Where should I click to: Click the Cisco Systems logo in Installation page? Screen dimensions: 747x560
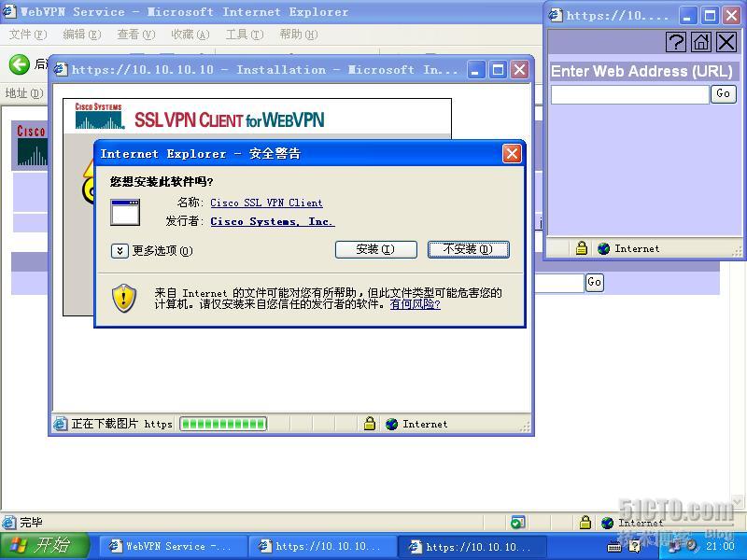click(100, 116)
